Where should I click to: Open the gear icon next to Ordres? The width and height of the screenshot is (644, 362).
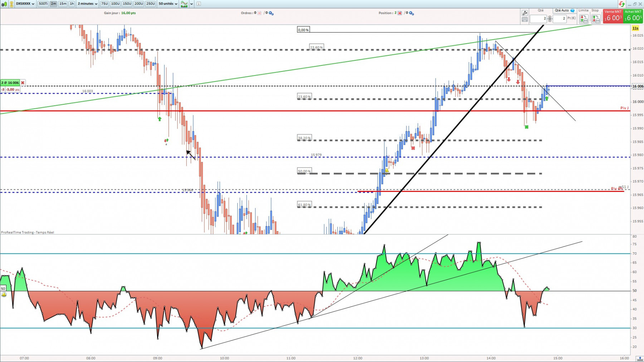click(271, 13)
